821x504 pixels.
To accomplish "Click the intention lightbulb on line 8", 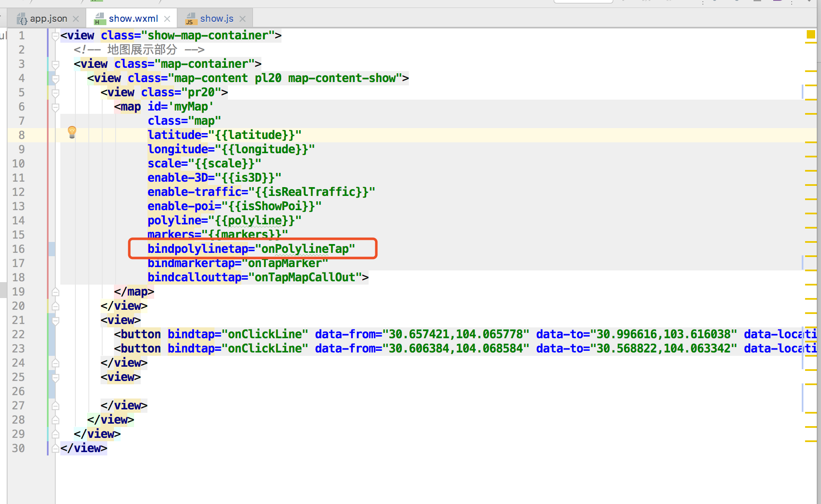I will click(72, 132).
